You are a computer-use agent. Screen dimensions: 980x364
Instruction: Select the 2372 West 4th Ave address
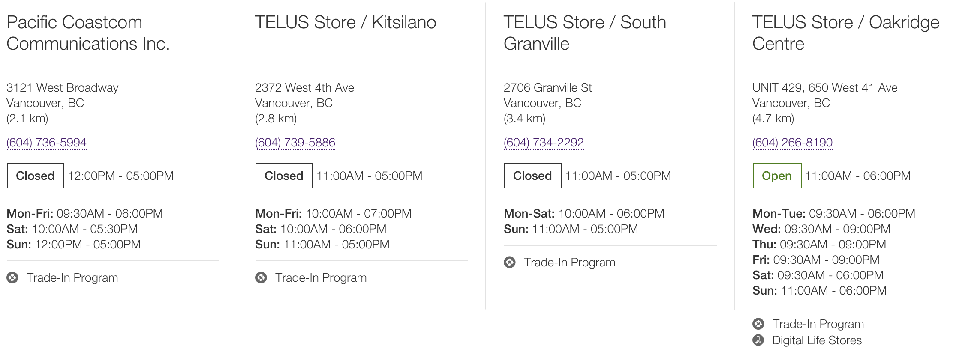point(305,88)
